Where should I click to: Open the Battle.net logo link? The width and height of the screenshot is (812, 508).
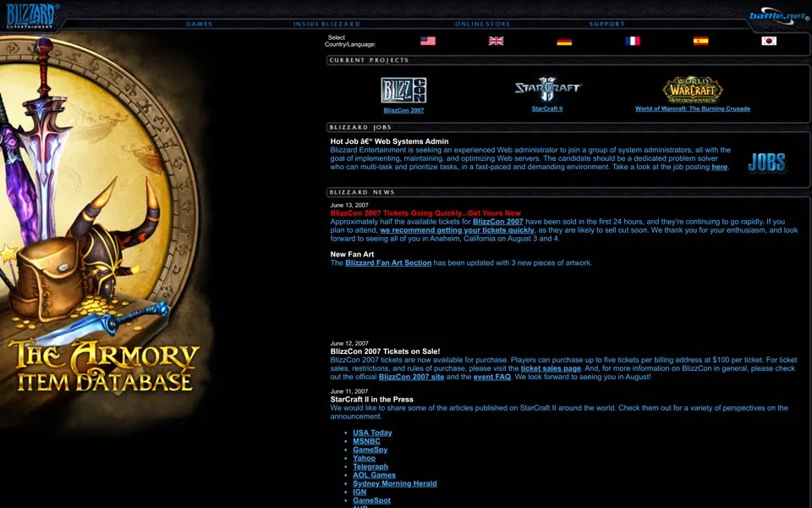(x=779, y=15)
